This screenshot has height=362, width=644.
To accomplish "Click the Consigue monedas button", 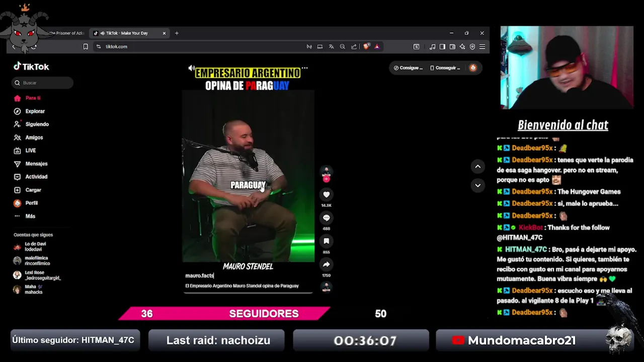I will tap(408, 68).
